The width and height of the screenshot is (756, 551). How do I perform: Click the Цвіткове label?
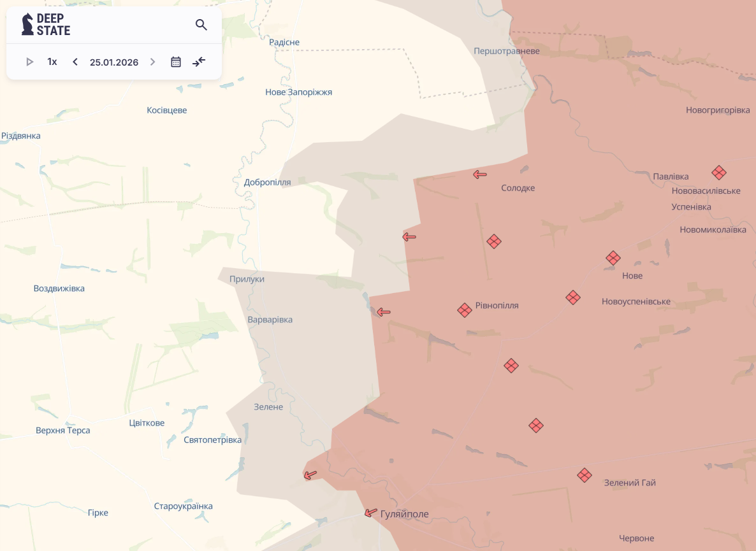point(147,424)
